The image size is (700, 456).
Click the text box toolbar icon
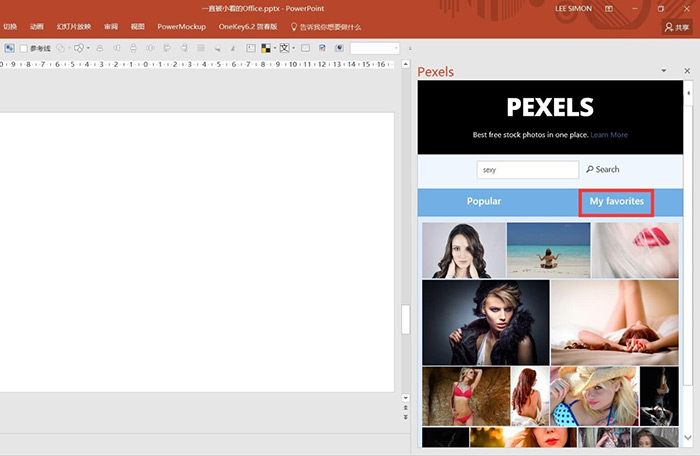251,48
